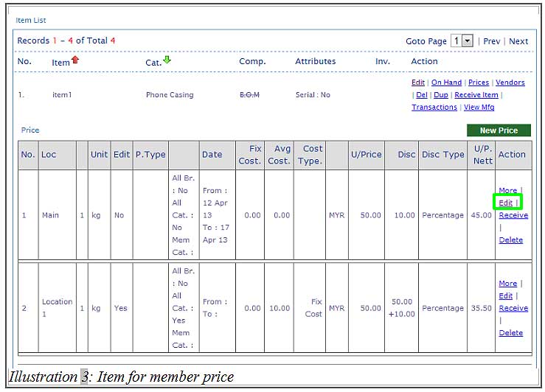The height and width of the screenshot is (392, 545).
Task: Go to Next page
Action: pos(518,41)
